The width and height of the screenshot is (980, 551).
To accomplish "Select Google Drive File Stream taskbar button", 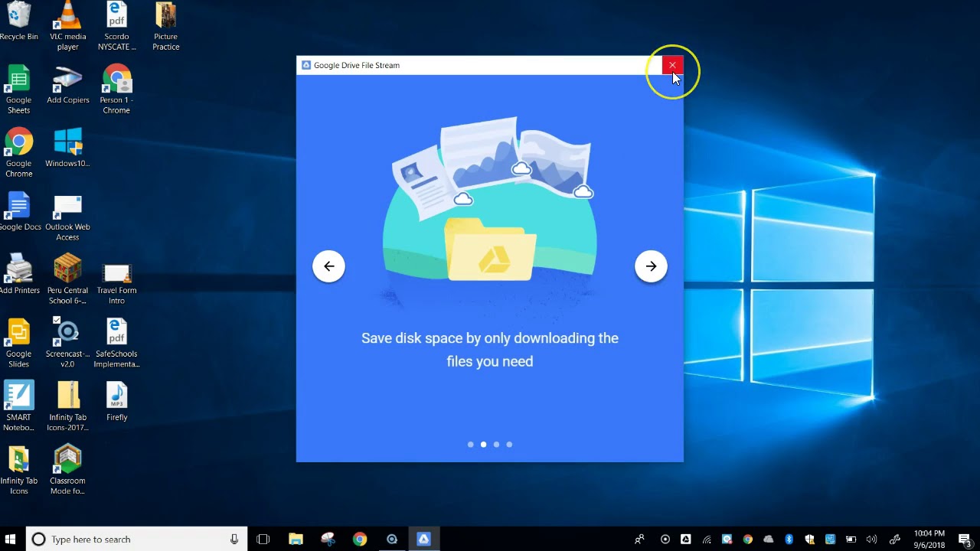I will tap(423, 540).
